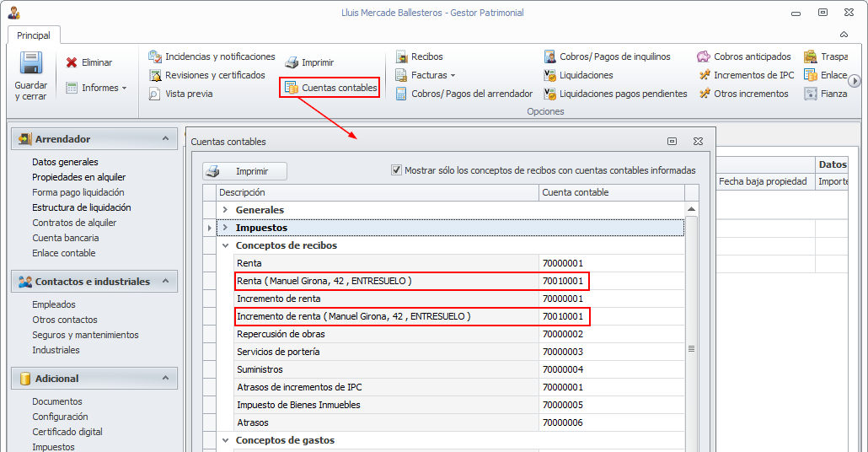Click account value 70000006
Viewport: 868px width, 452px height.
[562, 422]
